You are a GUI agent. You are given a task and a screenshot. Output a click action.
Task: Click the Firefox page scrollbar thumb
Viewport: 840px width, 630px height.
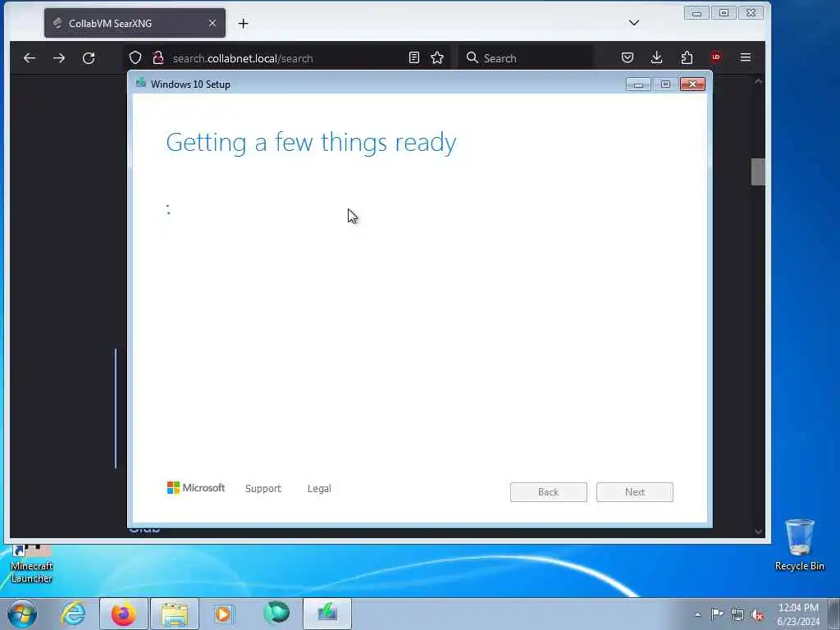click(758, 172)
